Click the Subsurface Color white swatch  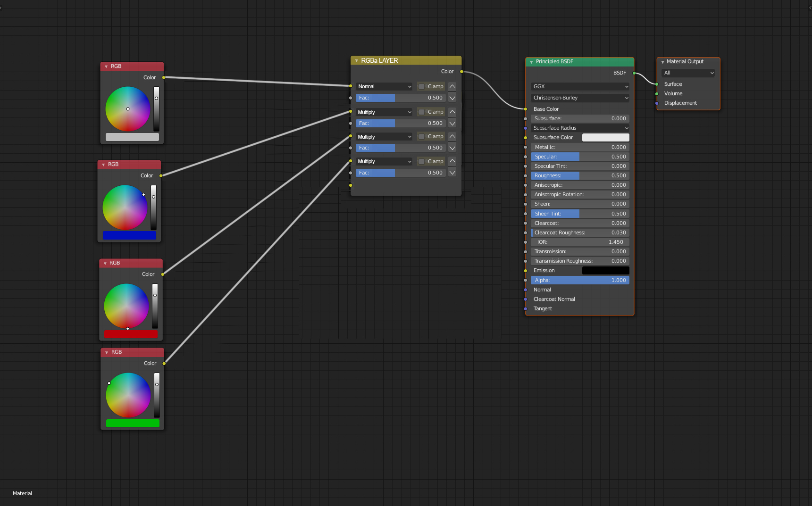coord(606,138)
